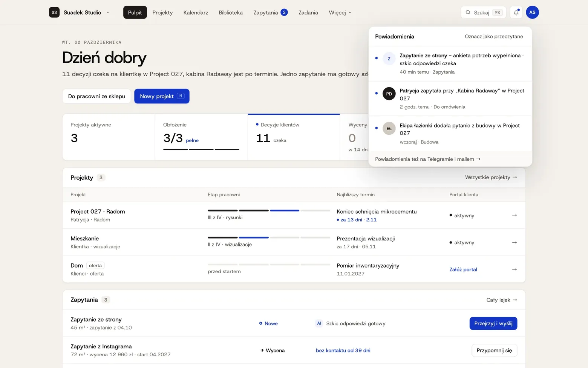
Task: Click the PD avatar in notifications
Action: point(389,94)
